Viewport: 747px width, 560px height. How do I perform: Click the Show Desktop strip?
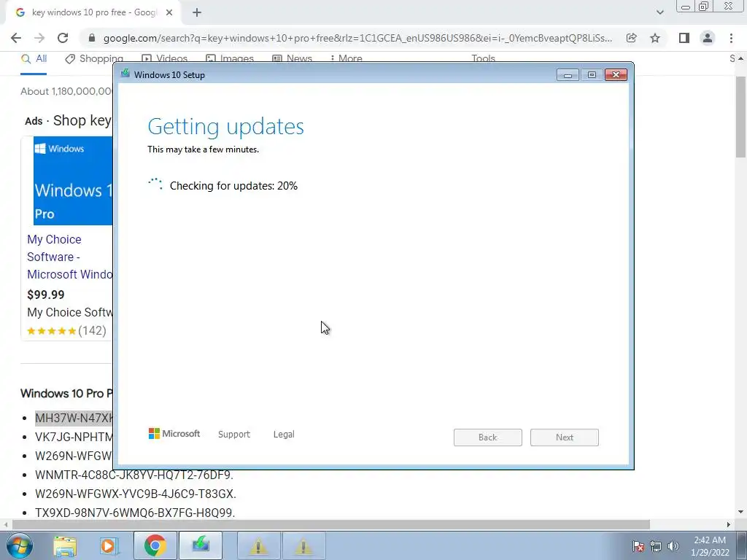[x=742, y=545]
